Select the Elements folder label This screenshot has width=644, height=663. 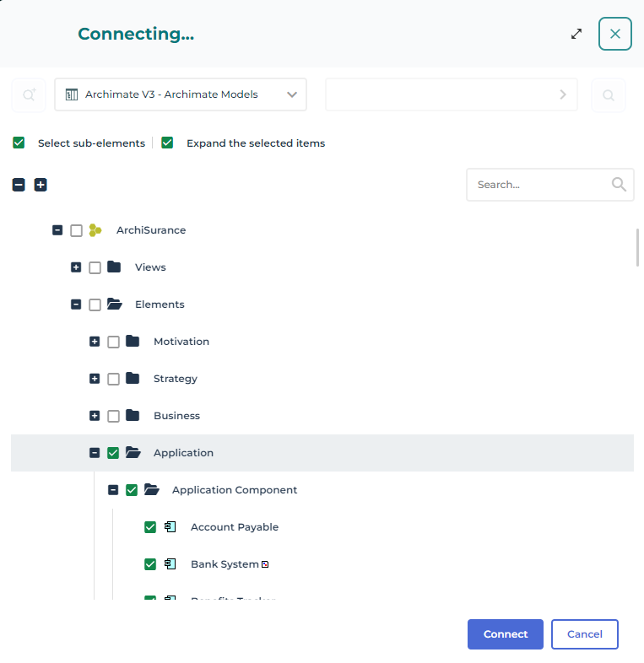click(160, 305)
